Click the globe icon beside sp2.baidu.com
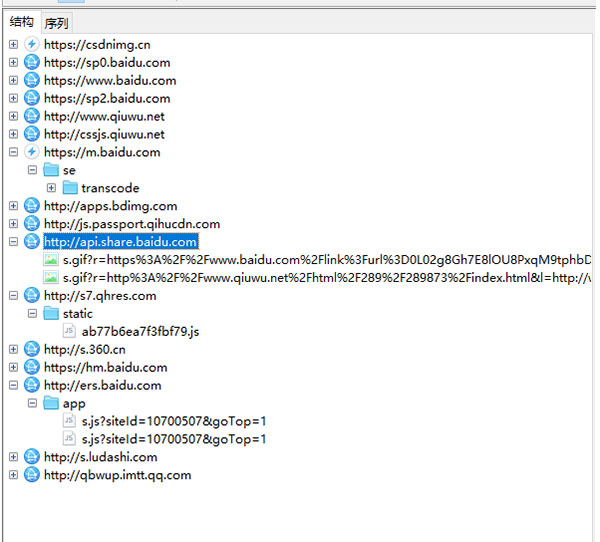600x542 pixels. click(x=32, y=98)
